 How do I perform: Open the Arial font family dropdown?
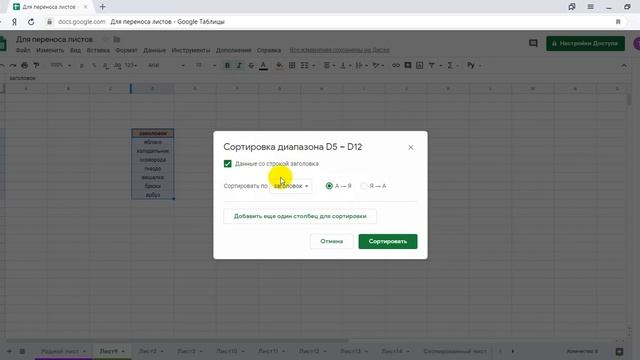(x=166, y=65)
